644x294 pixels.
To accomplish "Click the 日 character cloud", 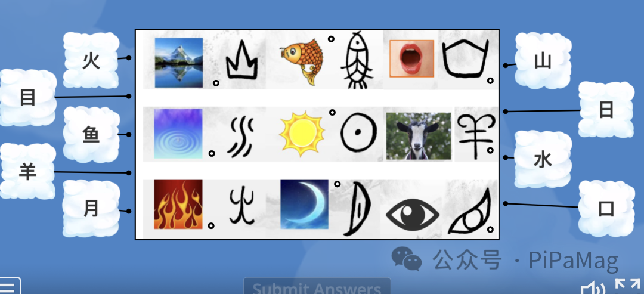I will (606, 110).
